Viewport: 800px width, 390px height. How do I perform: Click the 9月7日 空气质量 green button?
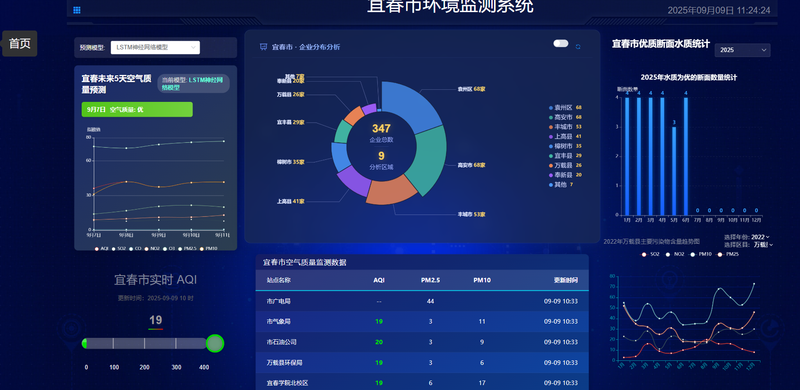[x=137, y=110]
